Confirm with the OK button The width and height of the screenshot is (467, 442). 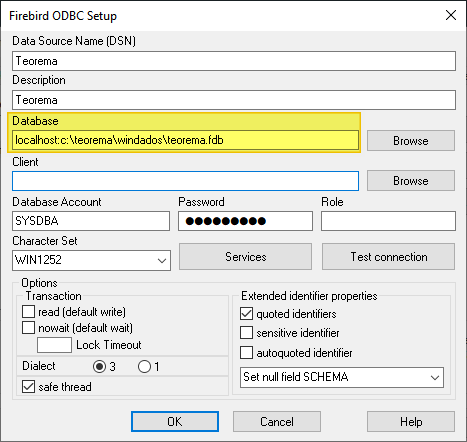click(175, 422)
